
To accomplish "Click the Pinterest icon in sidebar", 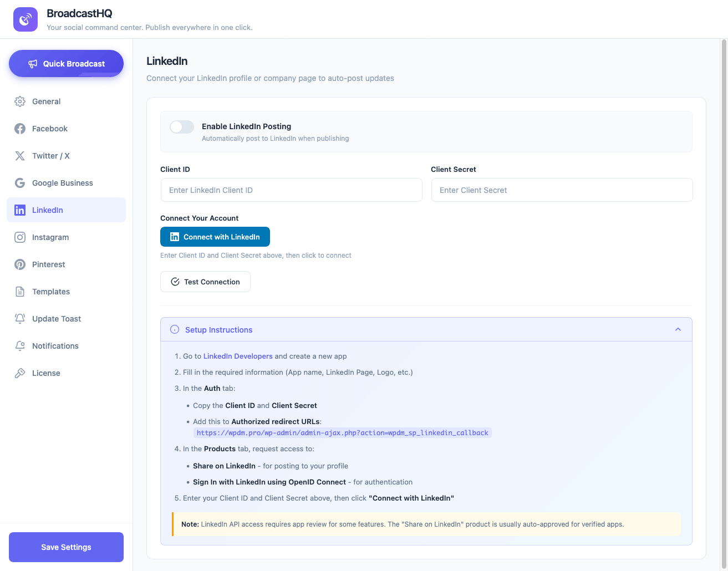I will click(x=20, y=264).
